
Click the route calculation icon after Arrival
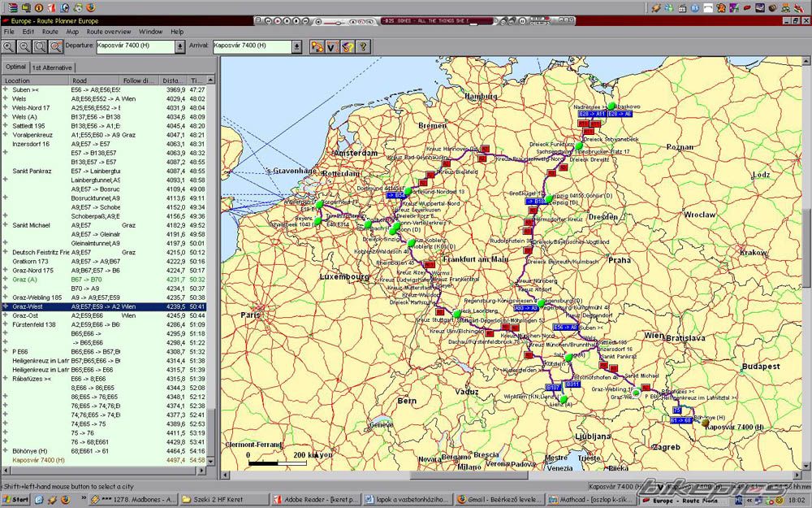tap(317, 46)
